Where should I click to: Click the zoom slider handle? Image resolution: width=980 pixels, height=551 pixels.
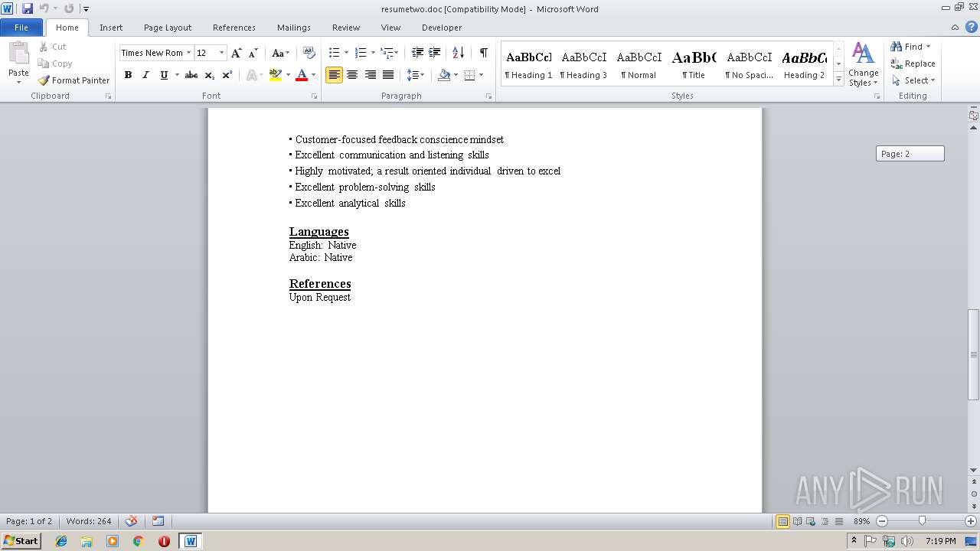click(x=922, y=521)
